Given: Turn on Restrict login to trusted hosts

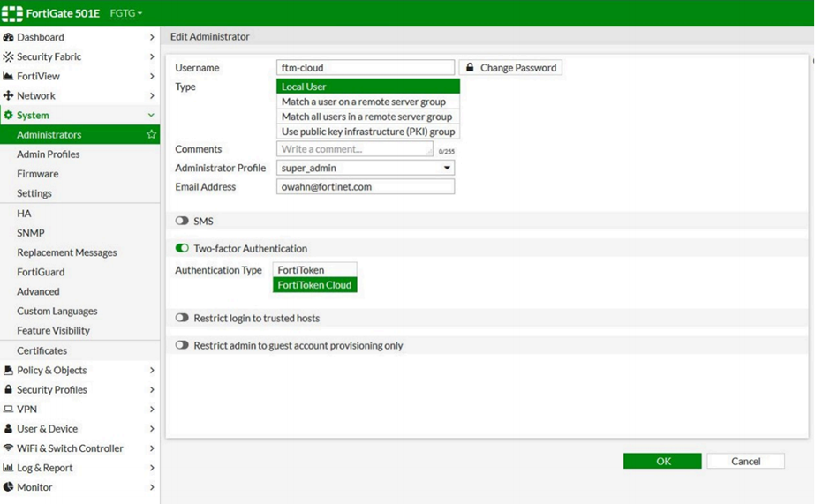Looking at the screenshot, I should click(182, 318).
